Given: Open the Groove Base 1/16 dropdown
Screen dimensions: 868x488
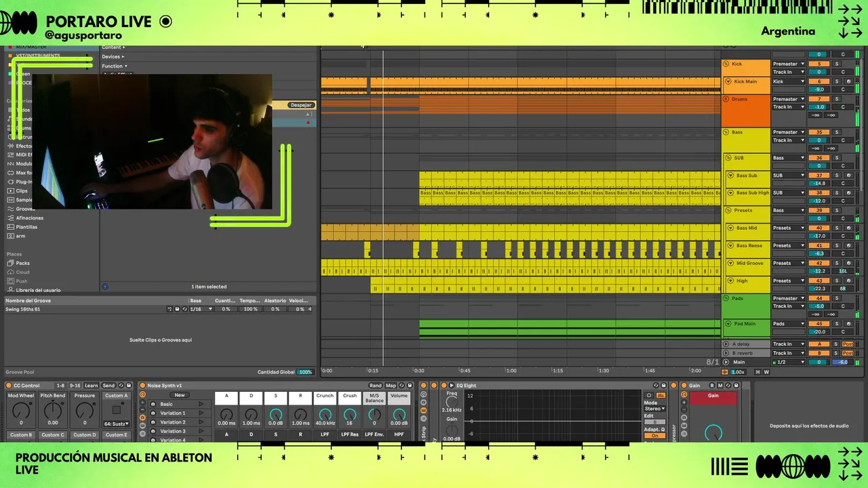Looking at the screenshot, I should [x=201, y=309].
